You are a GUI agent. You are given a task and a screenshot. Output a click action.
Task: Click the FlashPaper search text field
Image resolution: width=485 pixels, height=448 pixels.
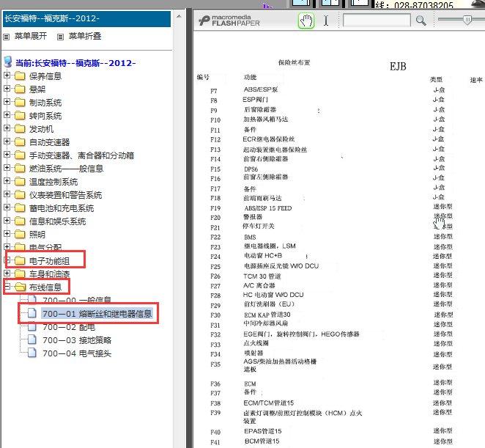click(377, 21)
